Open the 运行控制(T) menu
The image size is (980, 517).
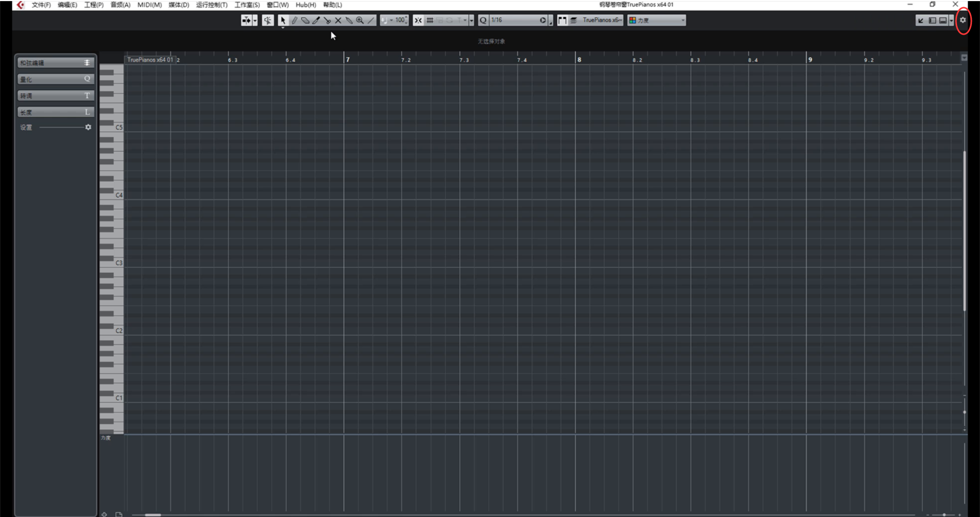click(211, 5)
